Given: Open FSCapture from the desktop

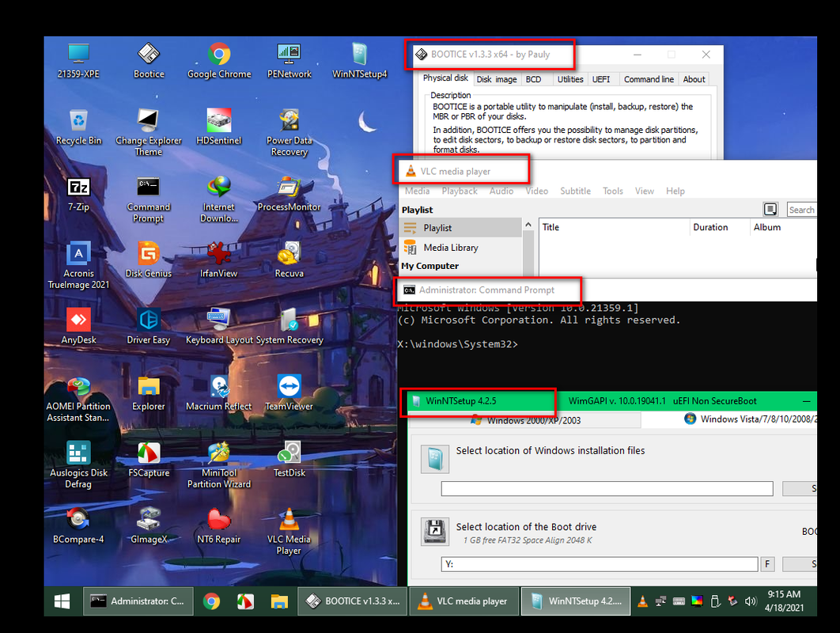Looking at the screenshot, I should [149, 460].
